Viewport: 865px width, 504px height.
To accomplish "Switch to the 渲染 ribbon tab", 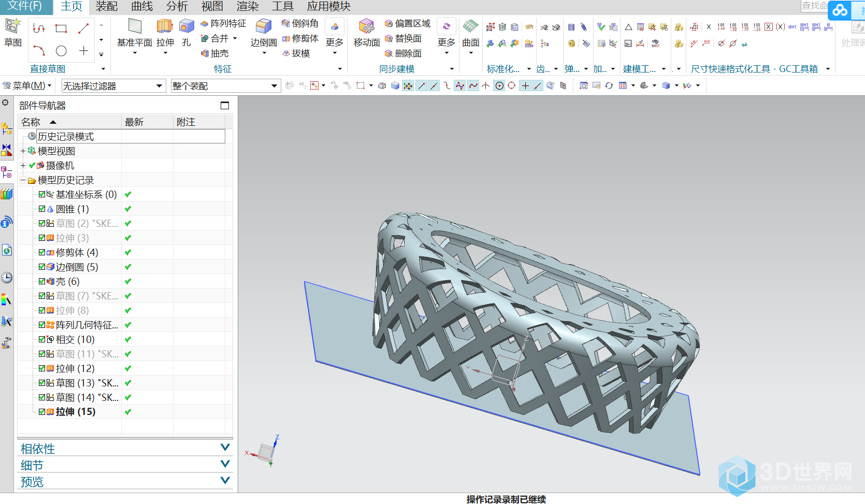I will coord(248,6).
